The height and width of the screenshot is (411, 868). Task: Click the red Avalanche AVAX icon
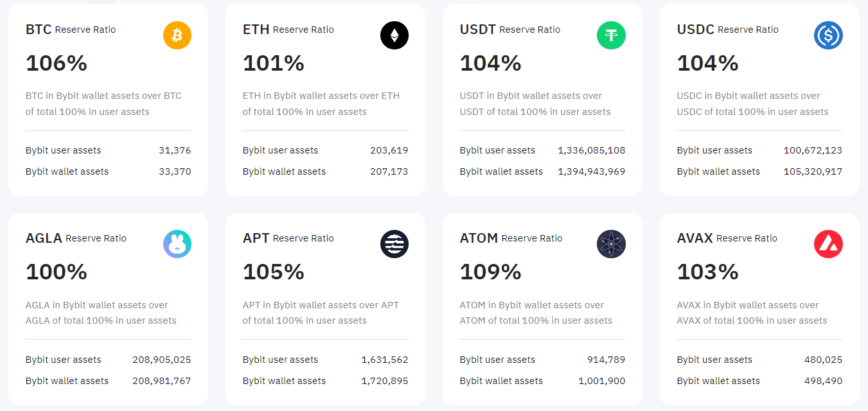point(829,244)
